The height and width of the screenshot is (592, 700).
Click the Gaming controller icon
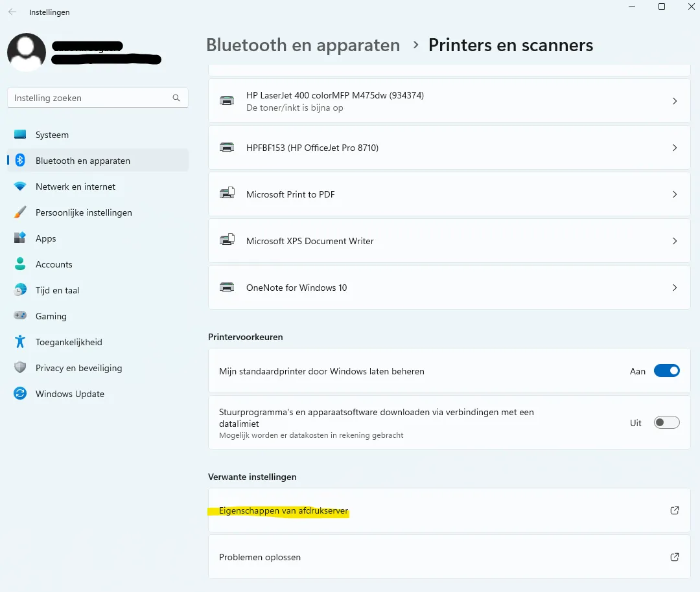coord(20,315)
